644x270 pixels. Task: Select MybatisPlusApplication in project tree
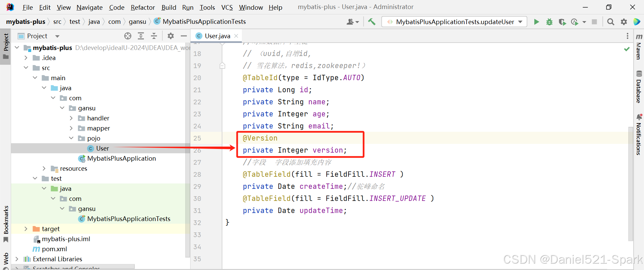coord(117,158)
